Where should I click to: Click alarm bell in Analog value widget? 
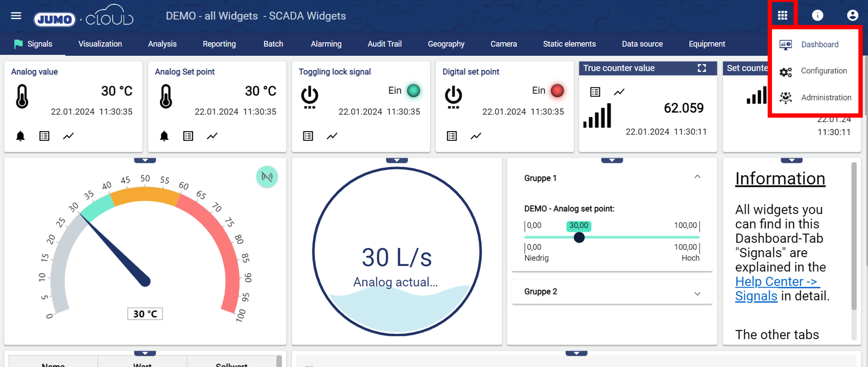tap(20, 136)
